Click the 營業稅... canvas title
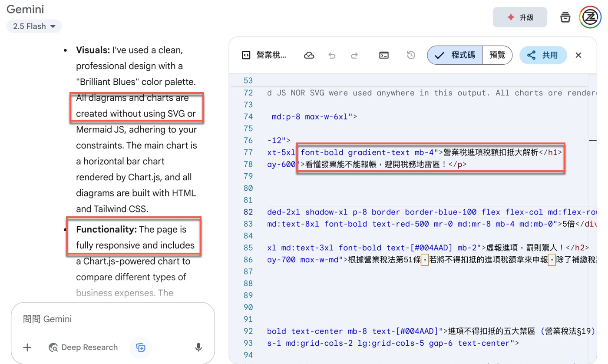 click(x=271, y=55)
